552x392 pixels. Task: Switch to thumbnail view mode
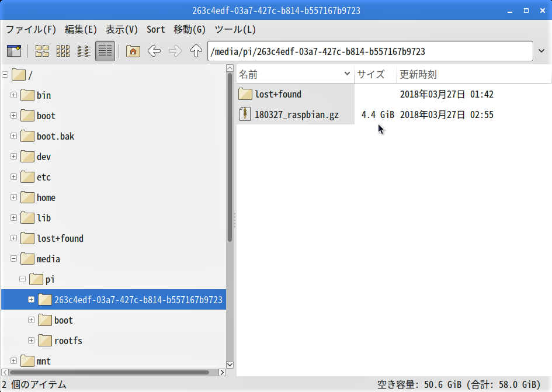[x=63, y=51]
